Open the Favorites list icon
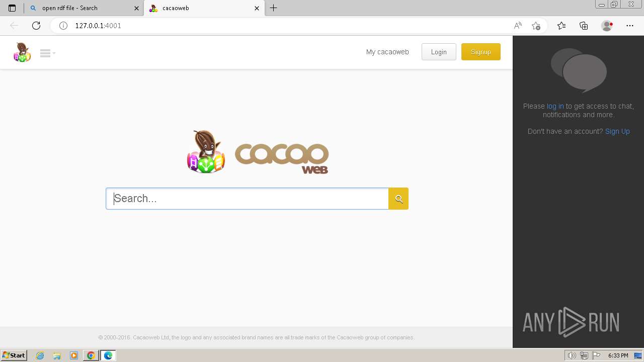644x362 pixels. click(x=561, y=26)
